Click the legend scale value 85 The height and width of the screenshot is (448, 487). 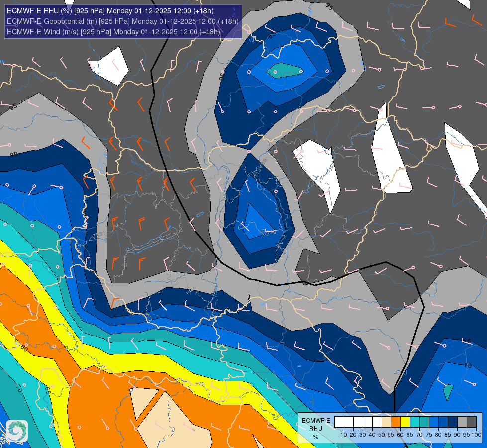(x=448, y=435)
